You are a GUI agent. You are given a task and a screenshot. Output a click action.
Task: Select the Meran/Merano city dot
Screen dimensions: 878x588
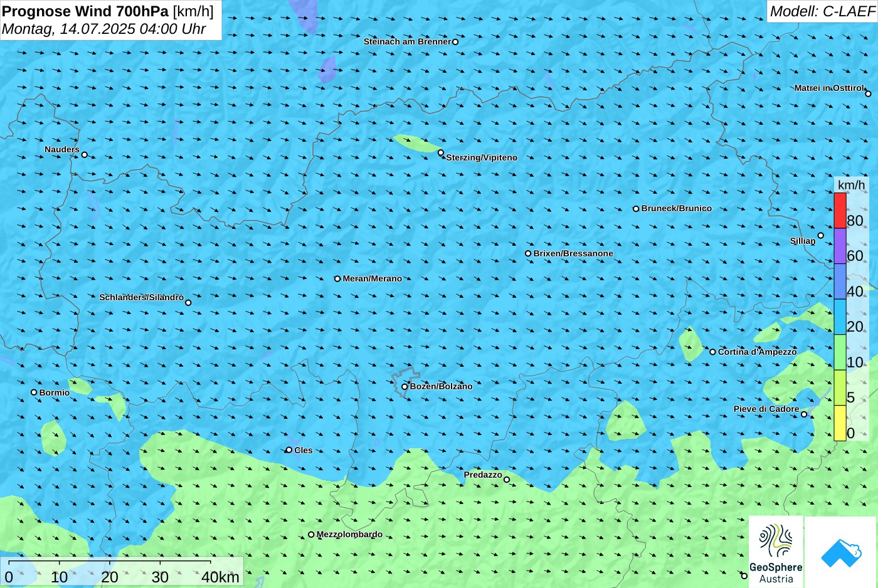(337, 279)
